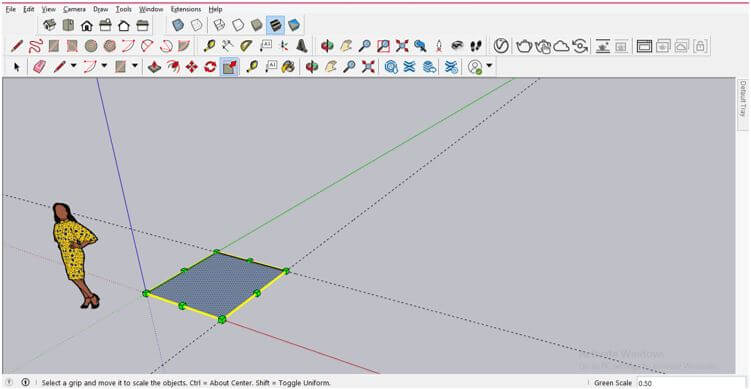Open the Extension Warehouse
Image resolution: width=751 pixels, height=389 pixels.
(x=409, y=67)
